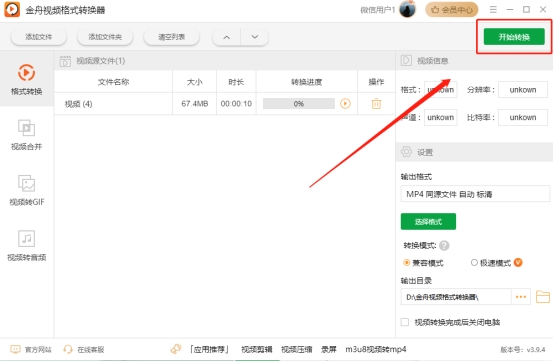Click the 0% conversion progress bar
The image size is (554, 362).
pos(299,103)
